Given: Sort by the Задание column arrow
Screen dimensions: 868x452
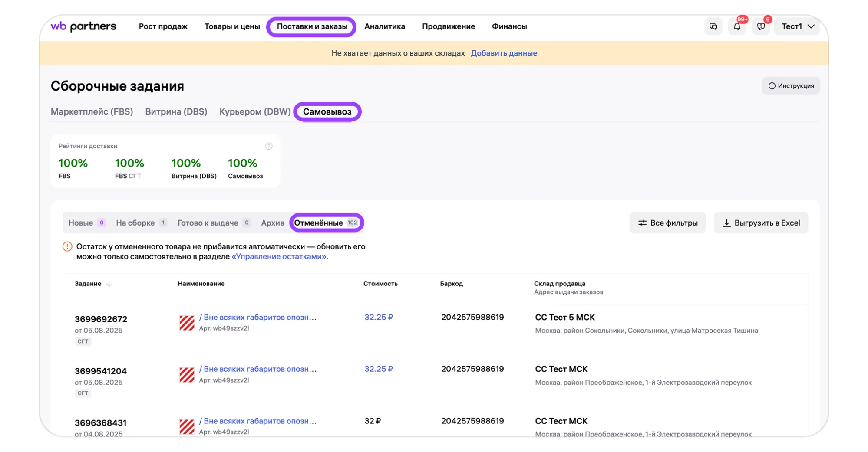Looking at the screenshot, I should tap(109, 283).
